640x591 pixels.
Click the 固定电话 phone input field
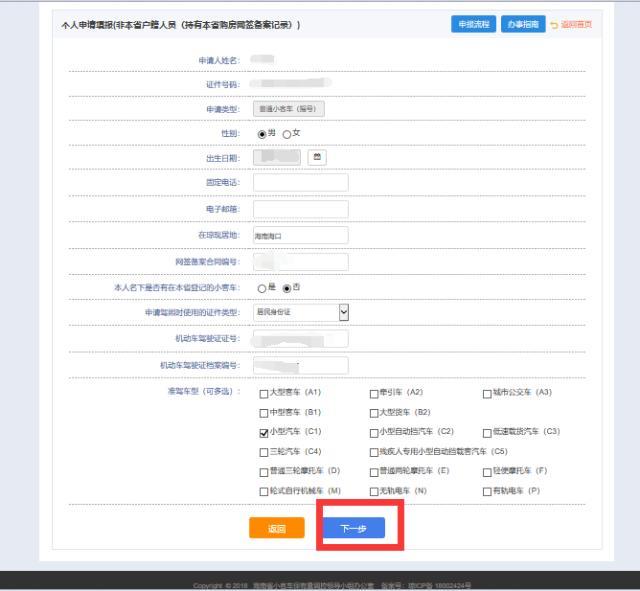click(x=300, y=182)
